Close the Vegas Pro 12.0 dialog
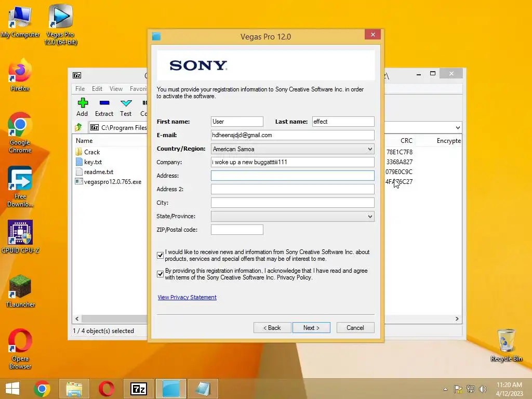This screenshot has width=532, height=399. 373,35
